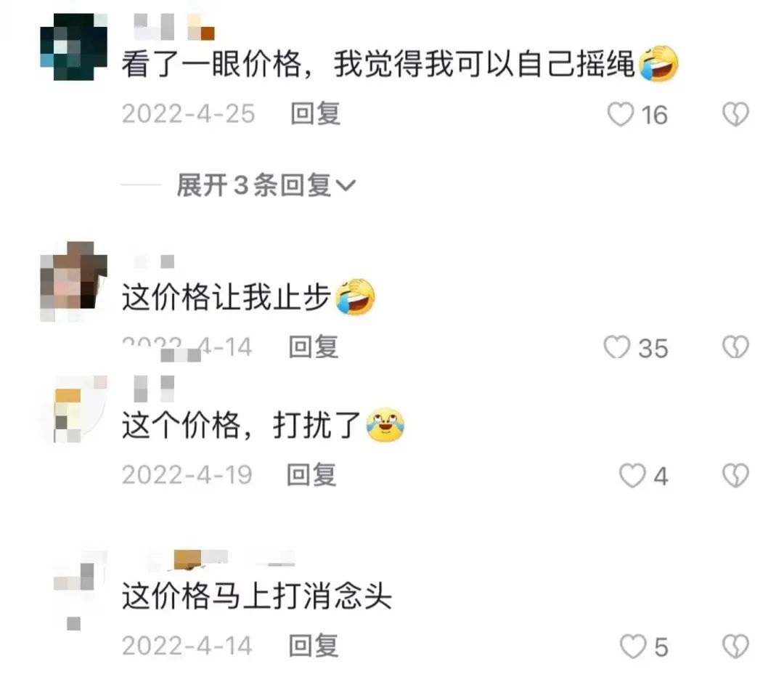Dislike the last comment with 5 likes
This screenshot has width=784, height=677.
(x=735, y=646)
